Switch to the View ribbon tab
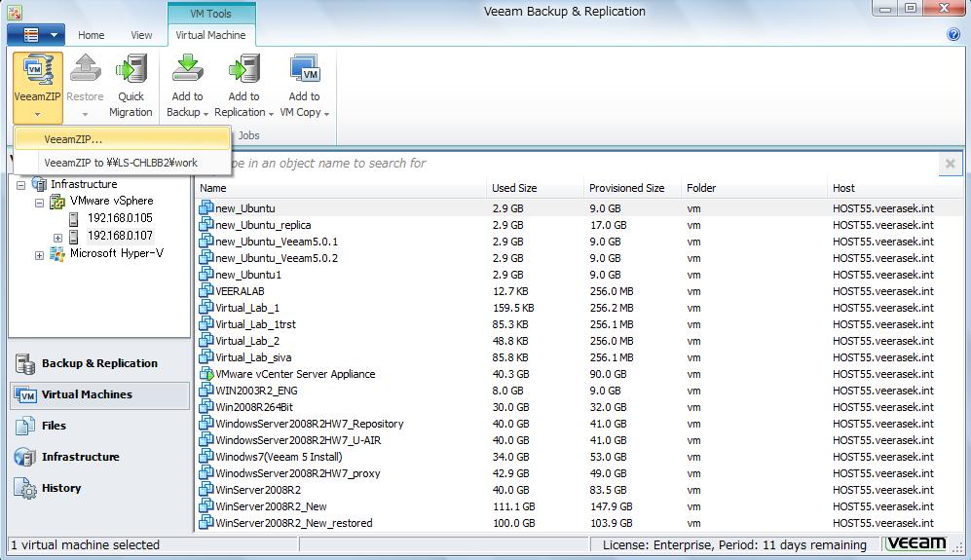 141,35
